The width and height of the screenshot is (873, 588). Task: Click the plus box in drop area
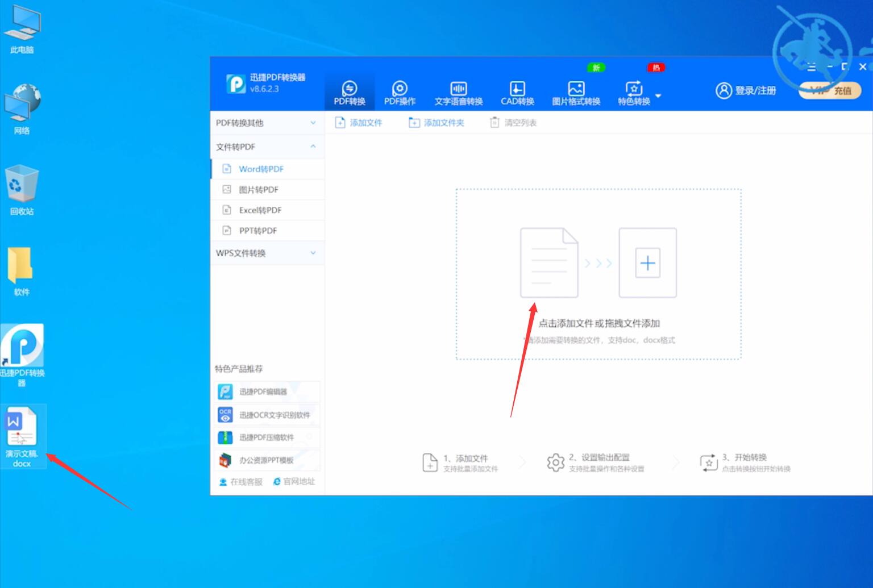(647, 263)
